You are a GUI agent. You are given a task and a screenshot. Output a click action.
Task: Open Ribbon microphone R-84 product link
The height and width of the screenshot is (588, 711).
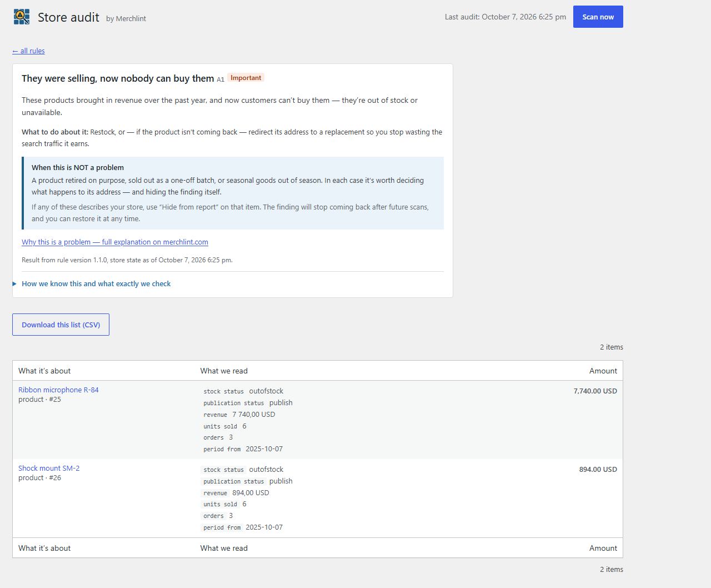click(x=58, y=390)
